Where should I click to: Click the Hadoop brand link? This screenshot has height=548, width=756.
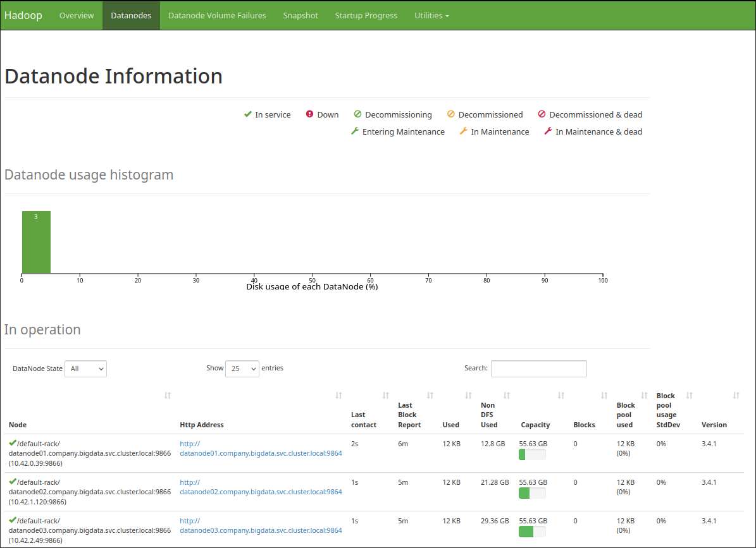pyautogui.click(x=23, y=15)
